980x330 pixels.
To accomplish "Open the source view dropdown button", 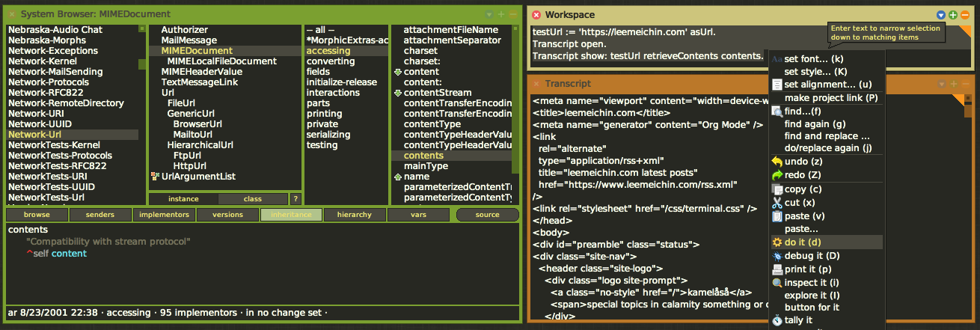I will (x=487, y=215).
